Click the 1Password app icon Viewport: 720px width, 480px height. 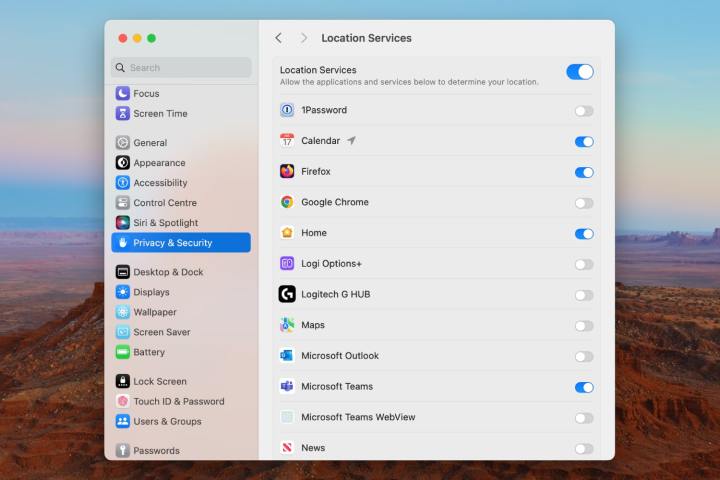[287, 110]
